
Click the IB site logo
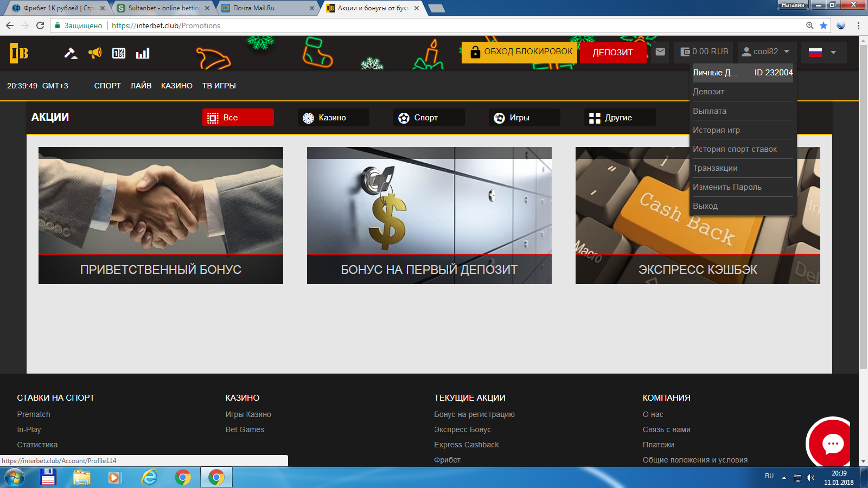19,53
